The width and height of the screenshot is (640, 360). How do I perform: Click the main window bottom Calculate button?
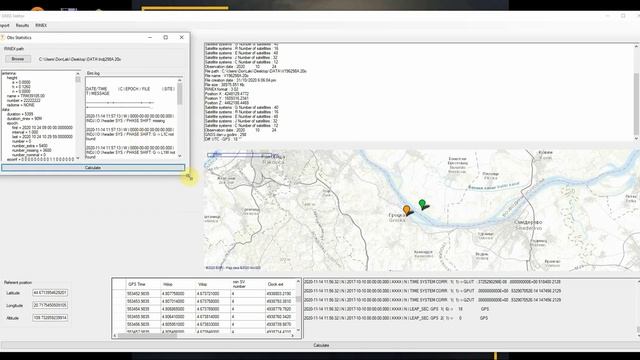(x=321, y=345)
